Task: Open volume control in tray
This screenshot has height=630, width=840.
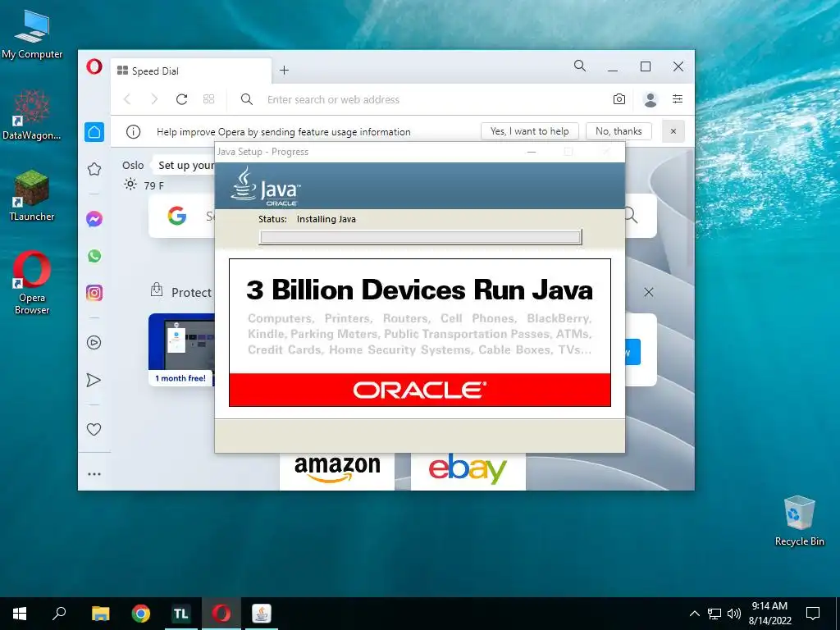Action: click(734, 614)
